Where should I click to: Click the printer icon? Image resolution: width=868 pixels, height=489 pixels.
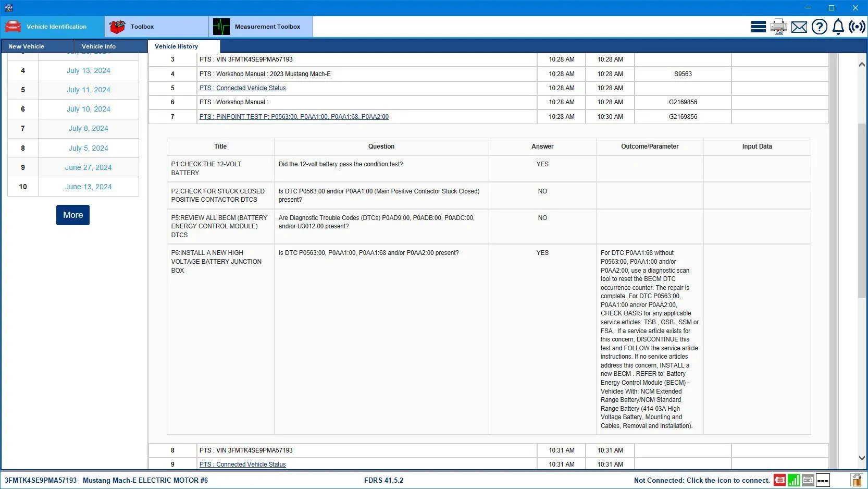click(x=778, y=27)
